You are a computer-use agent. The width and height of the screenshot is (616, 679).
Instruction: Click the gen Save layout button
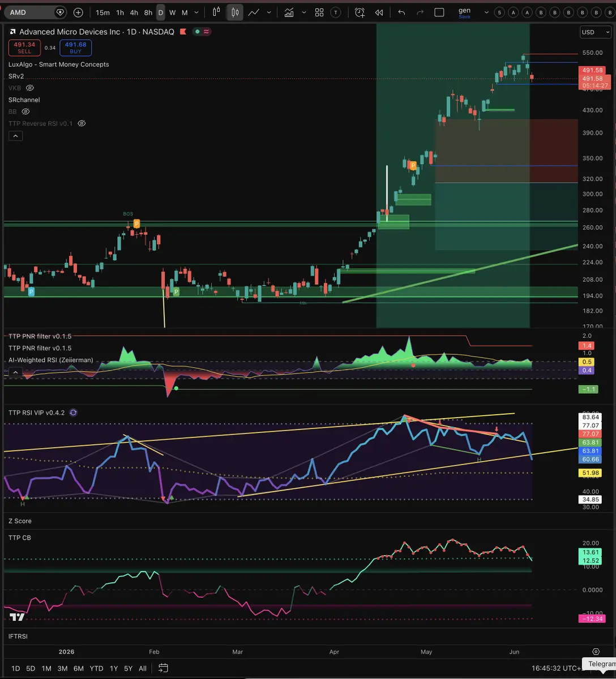464,12
